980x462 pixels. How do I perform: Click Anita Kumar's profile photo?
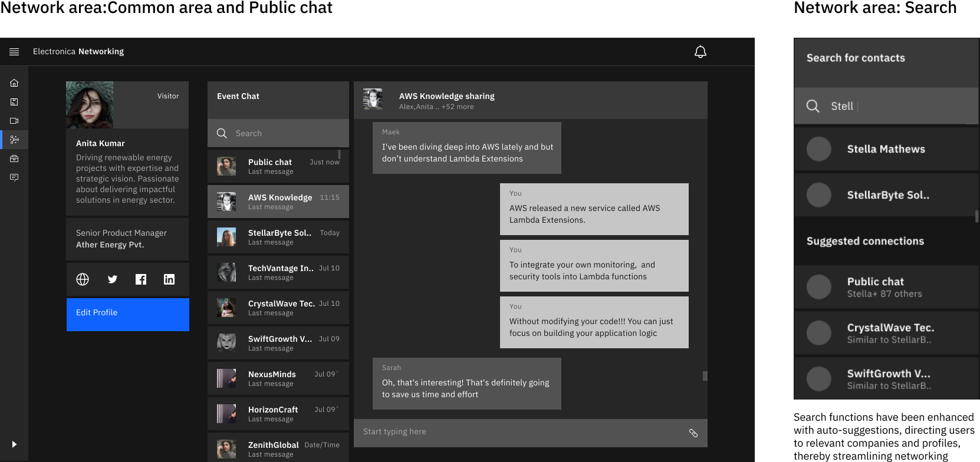(x=90, y=105)
